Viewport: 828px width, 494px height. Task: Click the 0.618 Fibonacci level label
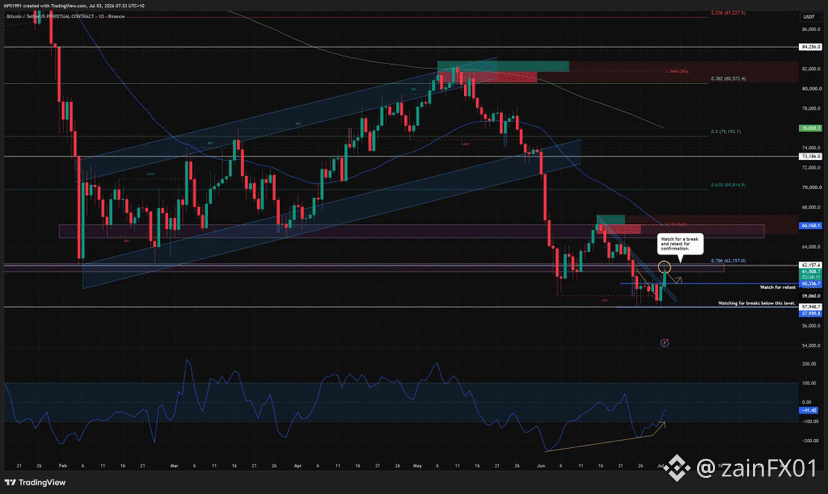pyautogui.click(x=728, y=185)
